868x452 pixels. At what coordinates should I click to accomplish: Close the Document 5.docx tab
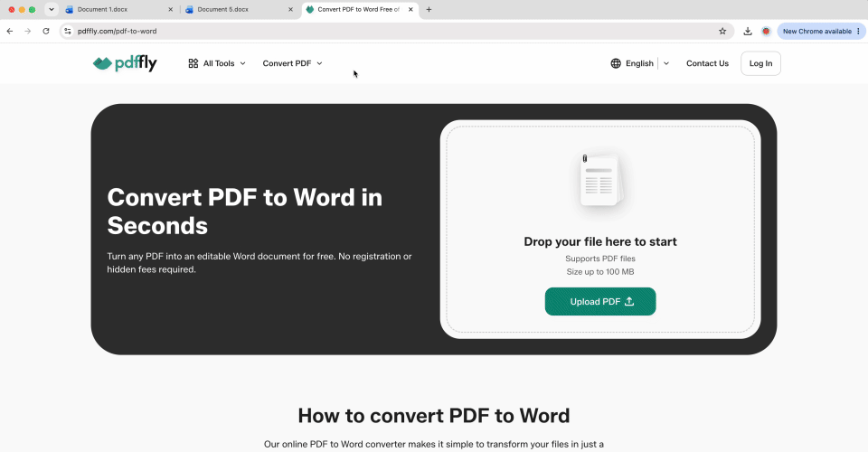[290, 9]
